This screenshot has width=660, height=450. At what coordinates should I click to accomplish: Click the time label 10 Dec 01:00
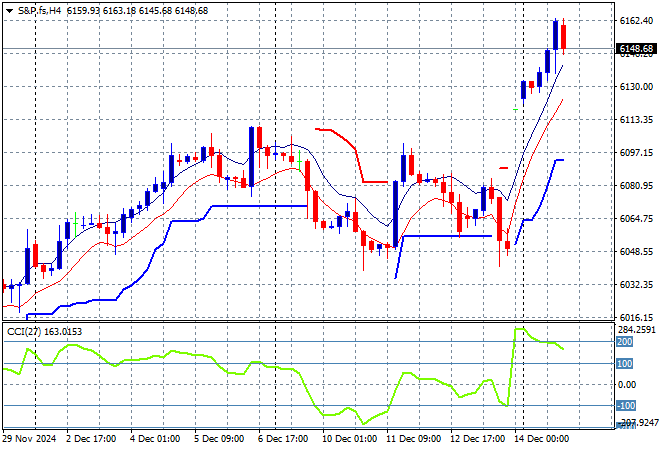[349, 439]
